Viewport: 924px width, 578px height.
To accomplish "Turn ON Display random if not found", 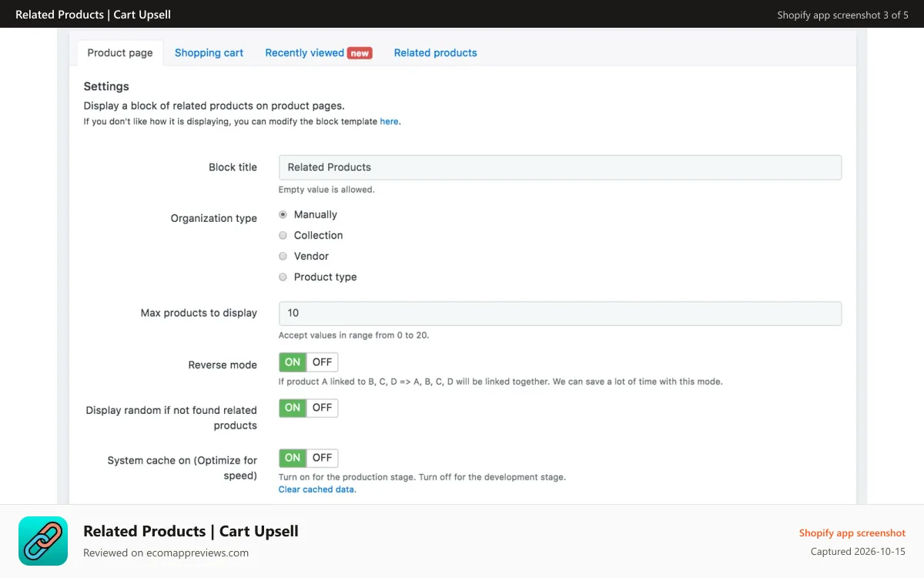I will 293,408.
